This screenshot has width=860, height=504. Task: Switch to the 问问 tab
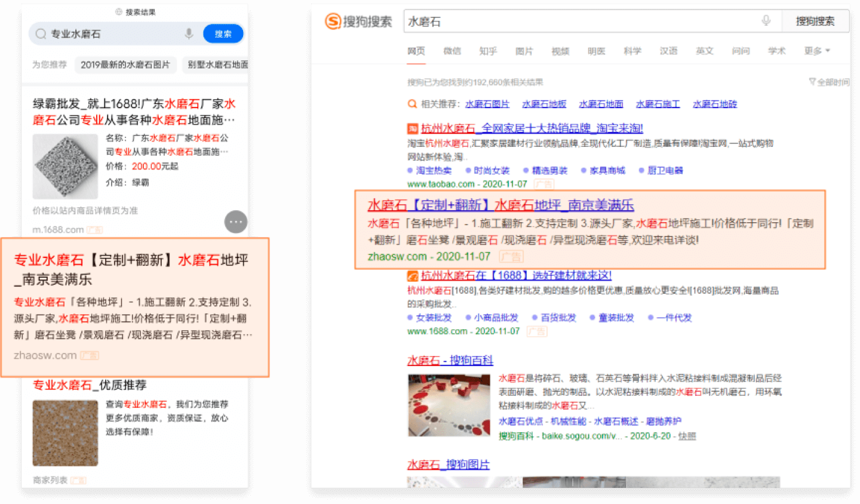coord(741,51)
